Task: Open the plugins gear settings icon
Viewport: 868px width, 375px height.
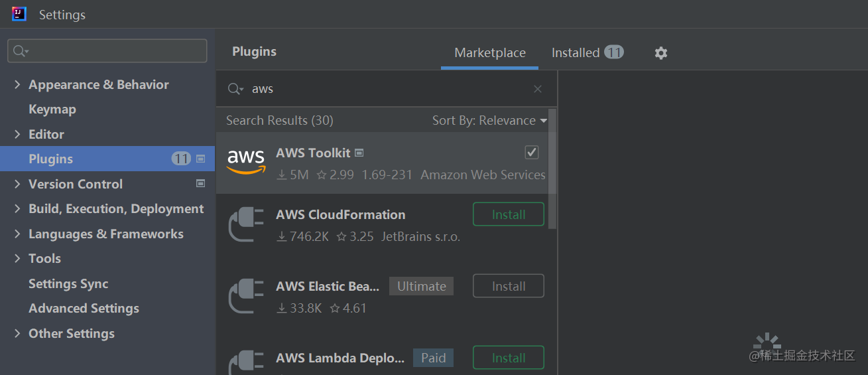Action: (660, 53)
